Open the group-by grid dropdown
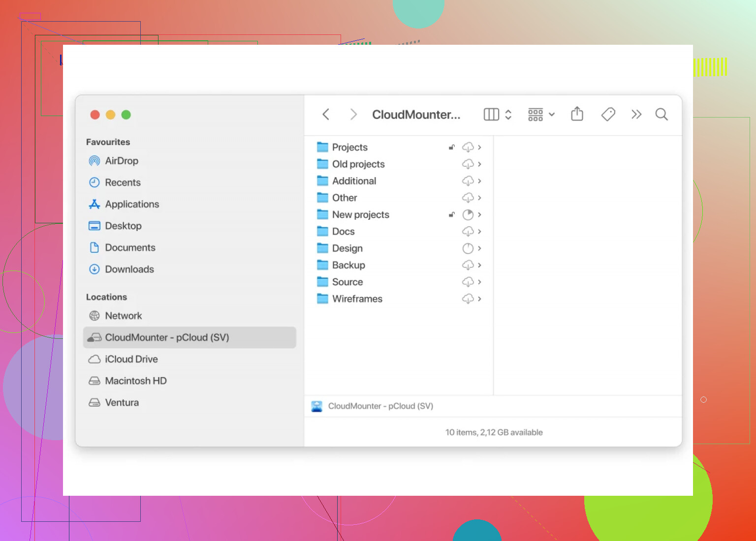This screenshot has height=541, width=756. [x=541, y=115]
